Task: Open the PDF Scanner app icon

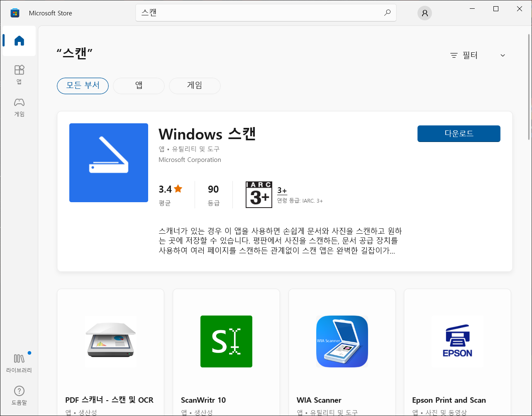Action: click(111, 341)
